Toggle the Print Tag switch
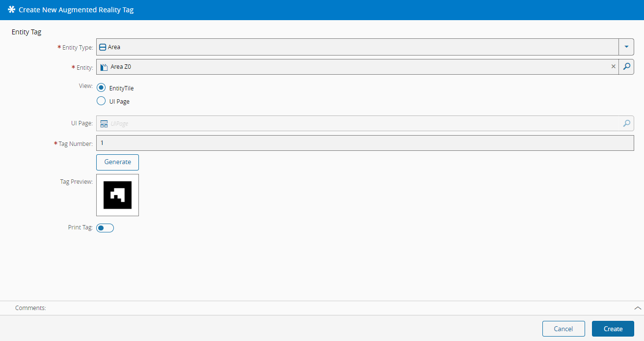The height and width of the screenshot is (341, 644). click(105, 228)
